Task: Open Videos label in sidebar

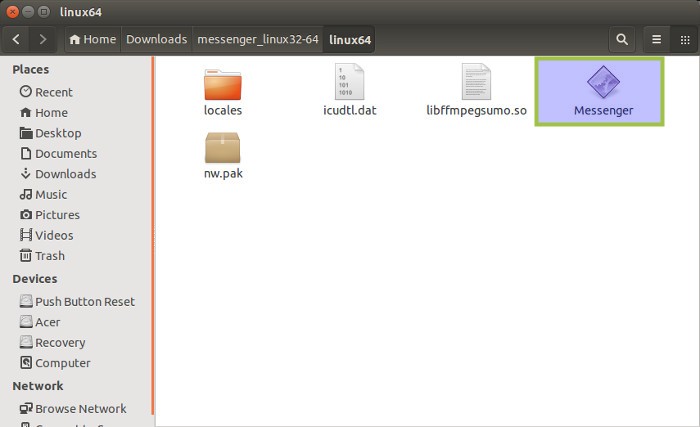Action: click(54, 235)
